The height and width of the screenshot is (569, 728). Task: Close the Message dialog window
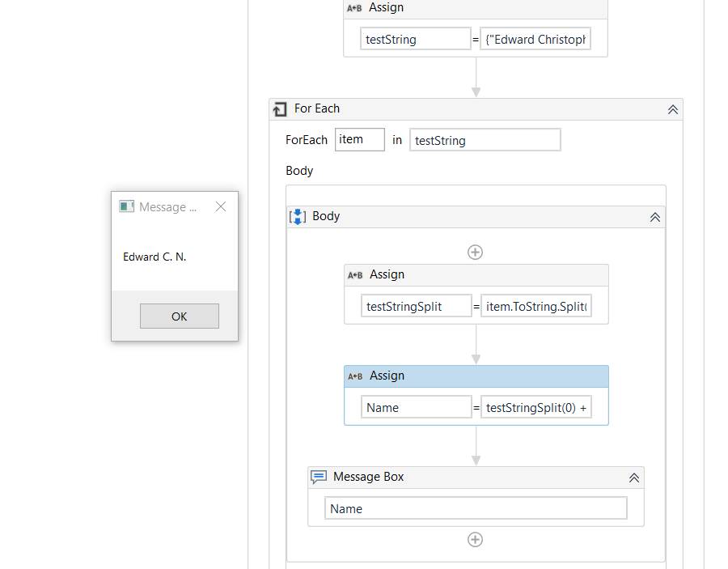point(221,207)
